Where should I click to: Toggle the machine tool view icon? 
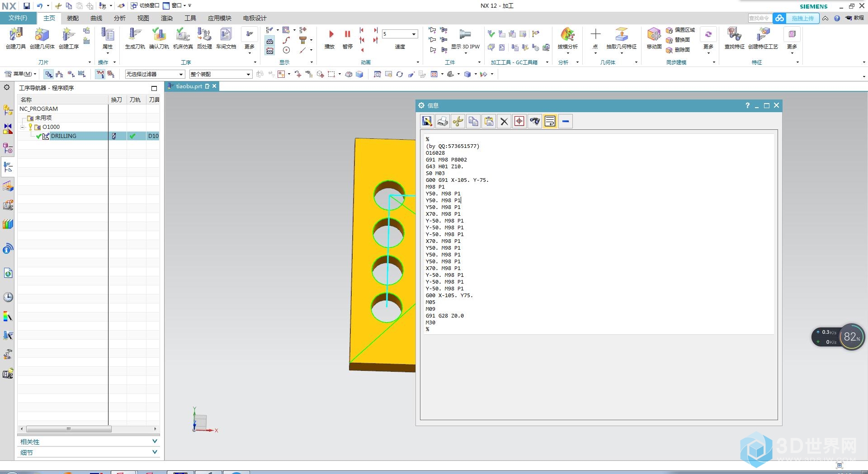[x=59, y=74]
